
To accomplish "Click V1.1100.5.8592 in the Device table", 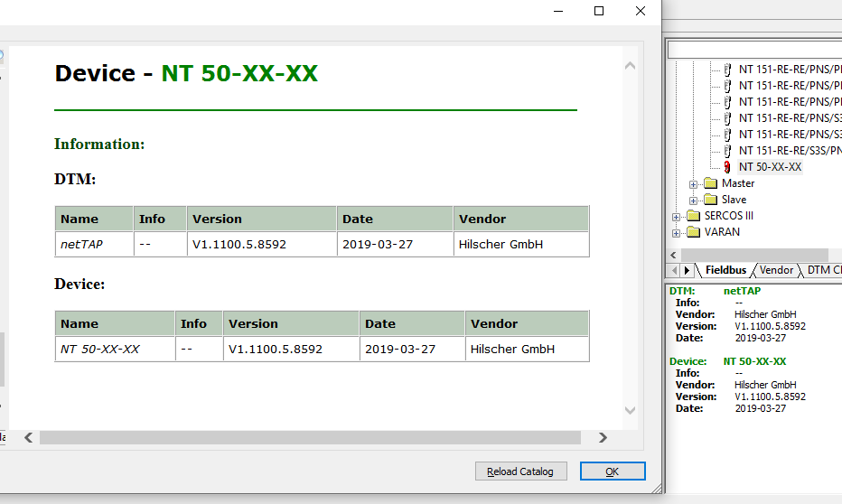I will pyautogui.click(x=291, y=349).
